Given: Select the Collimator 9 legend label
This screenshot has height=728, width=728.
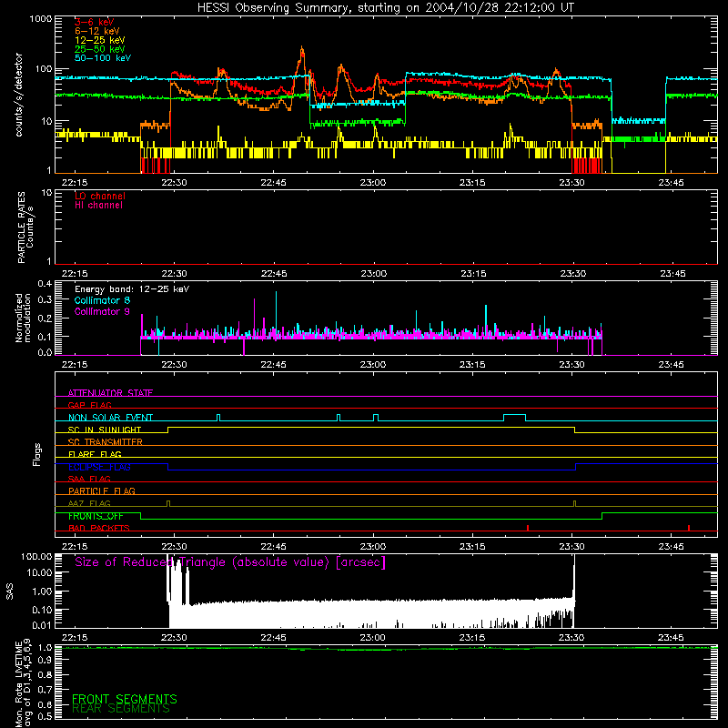Looking at the screenshot, I should point(102,311).
